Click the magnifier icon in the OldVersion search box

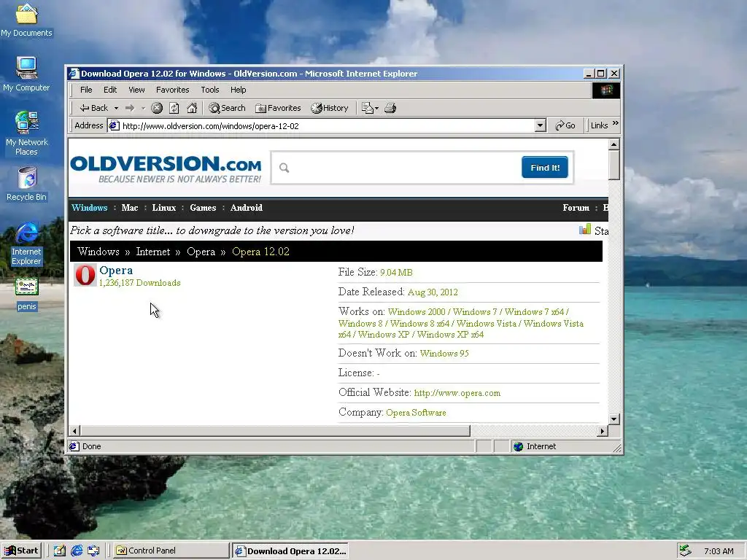click(x=285, y=168)
